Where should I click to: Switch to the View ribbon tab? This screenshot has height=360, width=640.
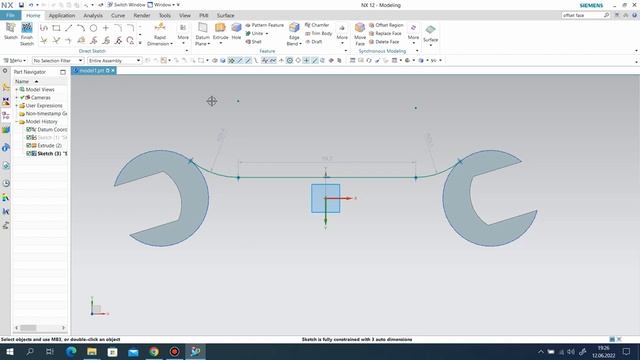click(184, 16)
